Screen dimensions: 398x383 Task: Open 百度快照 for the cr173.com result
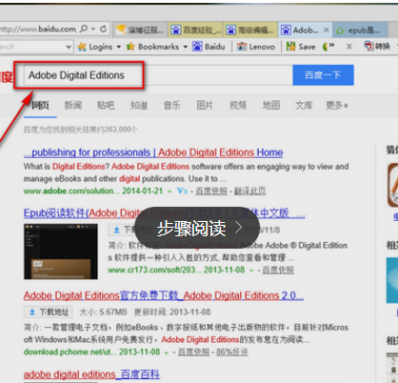tap(278, 270)
